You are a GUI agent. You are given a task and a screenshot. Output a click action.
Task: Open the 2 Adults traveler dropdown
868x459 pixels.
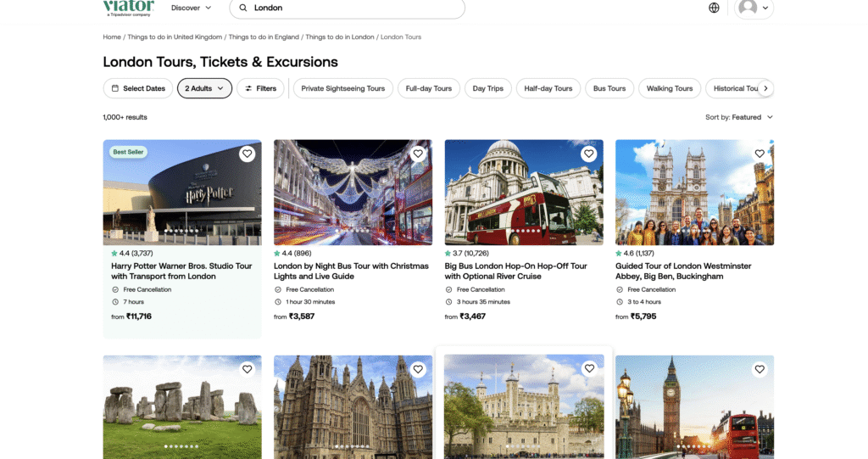pyautogui.click(x=204, y=88)
